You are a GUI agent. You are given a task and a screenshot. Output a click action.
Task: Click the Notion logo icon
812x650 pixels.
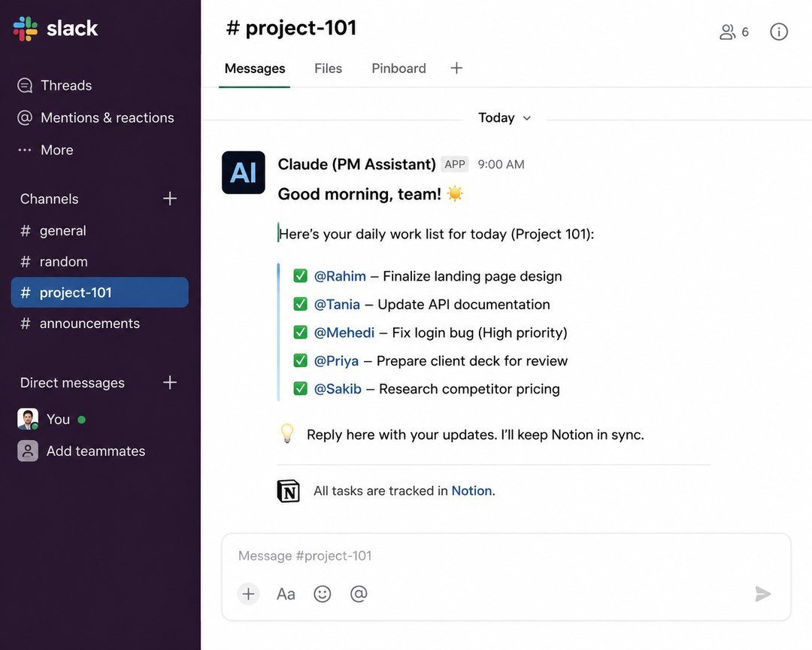pyautogui.click(x=289, y=491)
